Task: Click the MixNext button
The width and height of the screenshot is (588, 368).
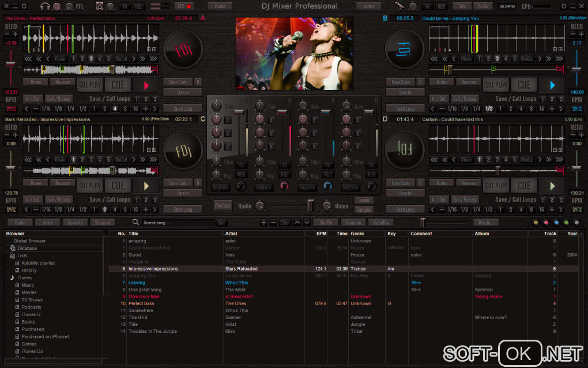Action: tap(223, 205)
